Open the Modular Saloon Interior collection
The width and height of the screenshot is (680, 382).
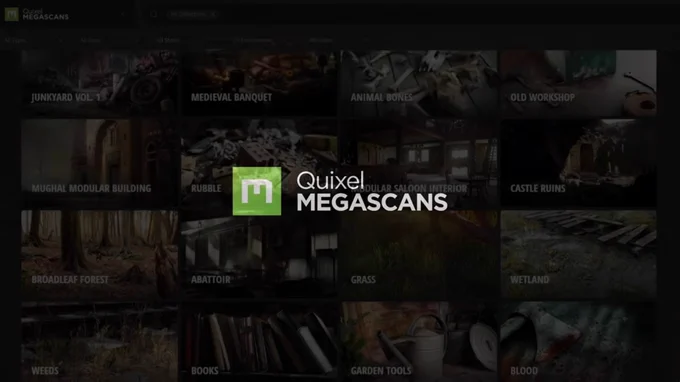[x=418, y=163]
